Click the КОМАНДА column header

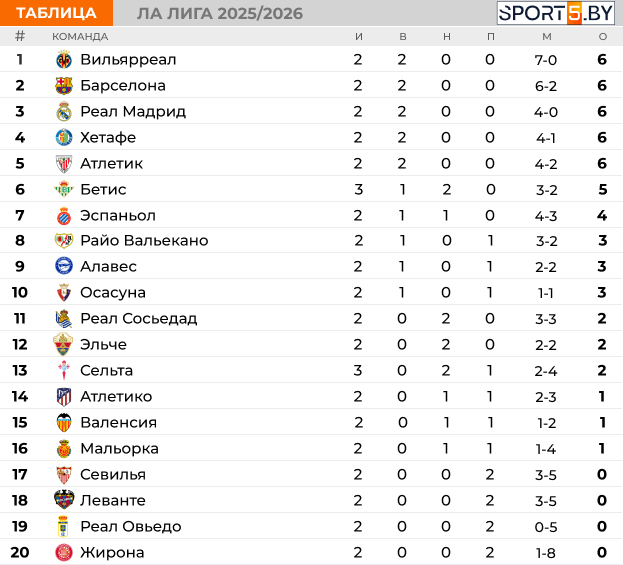[80, 37]
